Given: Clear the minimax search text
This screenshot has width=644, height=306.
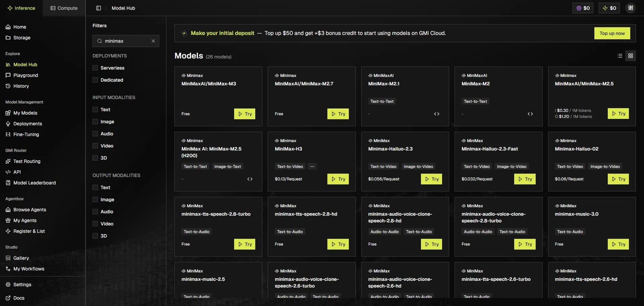Looking at the screenshot, I should coord(153,41).
